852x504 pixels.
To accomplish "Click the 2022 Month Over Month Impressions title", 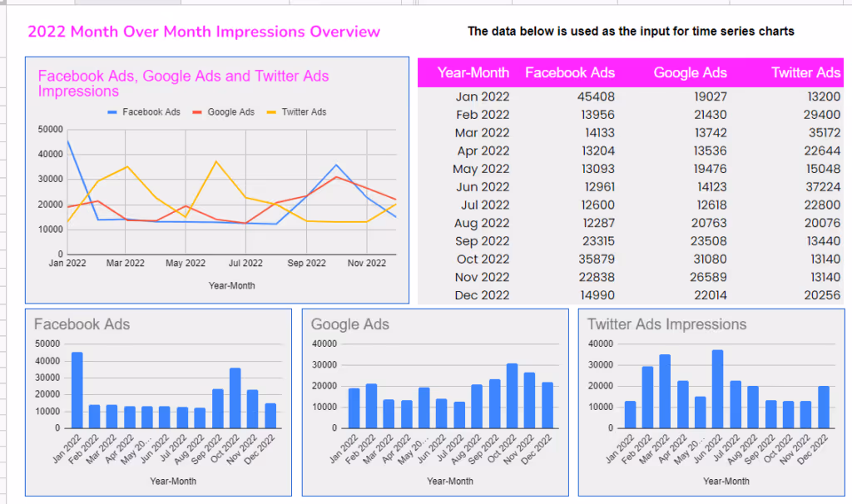I will [x=206, y=32].
